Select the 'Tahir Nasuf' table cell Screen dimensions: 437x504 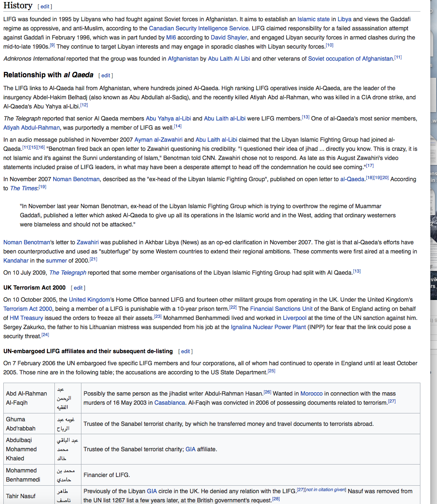coord(29,495)
